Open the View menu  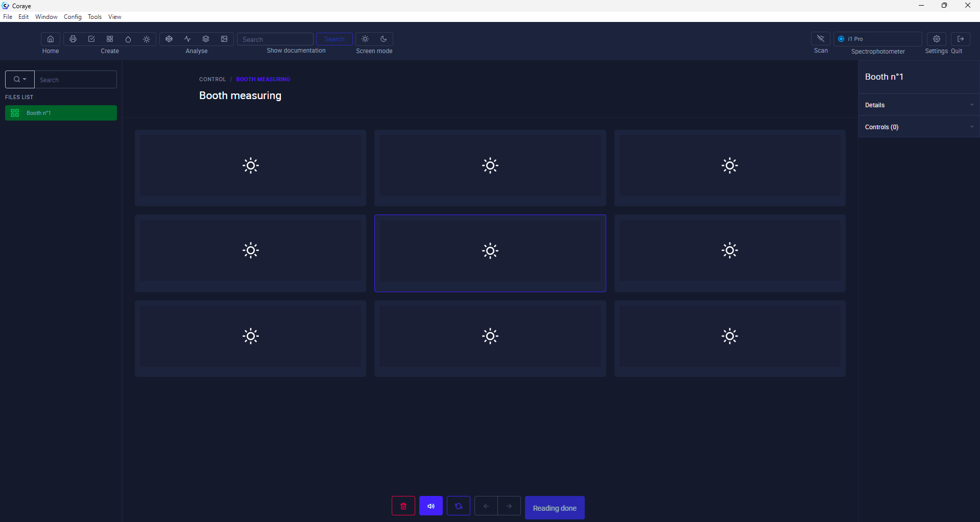coord(115,17)
